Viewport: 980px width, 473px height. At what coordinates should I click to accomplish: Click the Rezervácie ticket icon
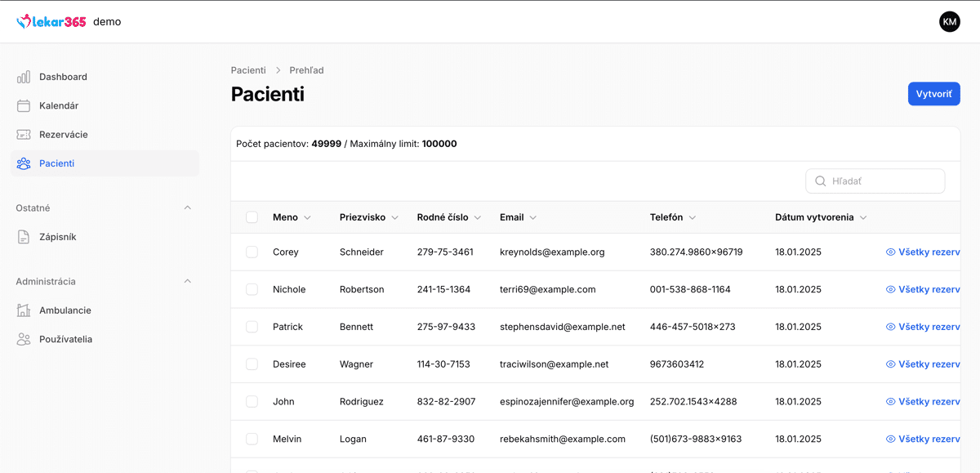point(24,135)
